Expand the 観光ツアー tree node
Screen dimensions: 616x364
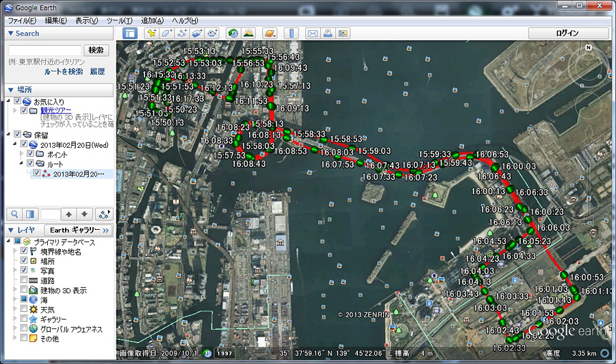pos(15,110)
